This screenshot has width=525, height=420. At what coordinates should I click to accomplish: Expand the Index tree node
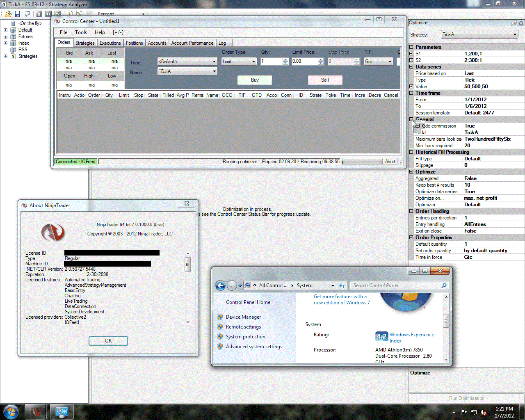pyautogui.click(x=5, y=43)
